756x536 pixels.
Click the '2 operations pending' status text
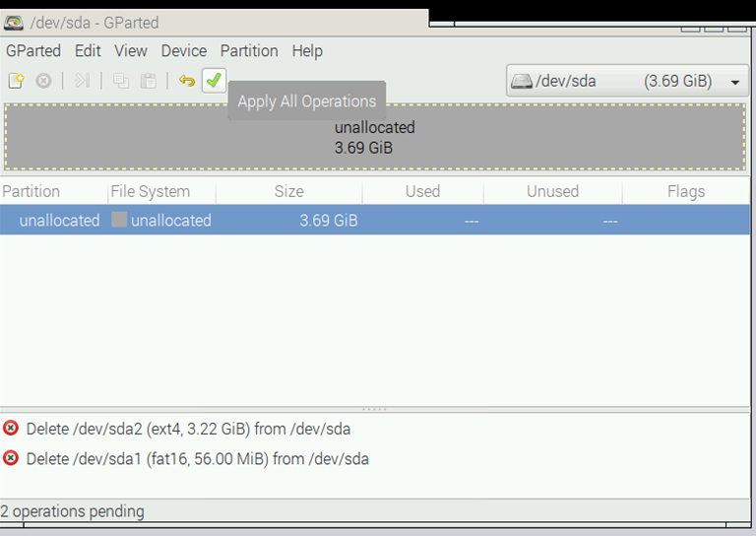72,511
